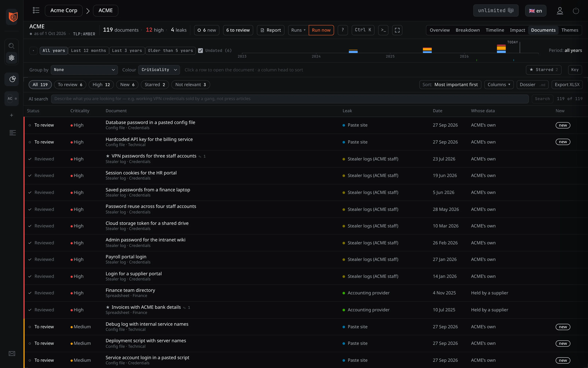Open the navigation list icon beside Acme Corp
This screenshot has height=368, width=588.
pos(36,10)
